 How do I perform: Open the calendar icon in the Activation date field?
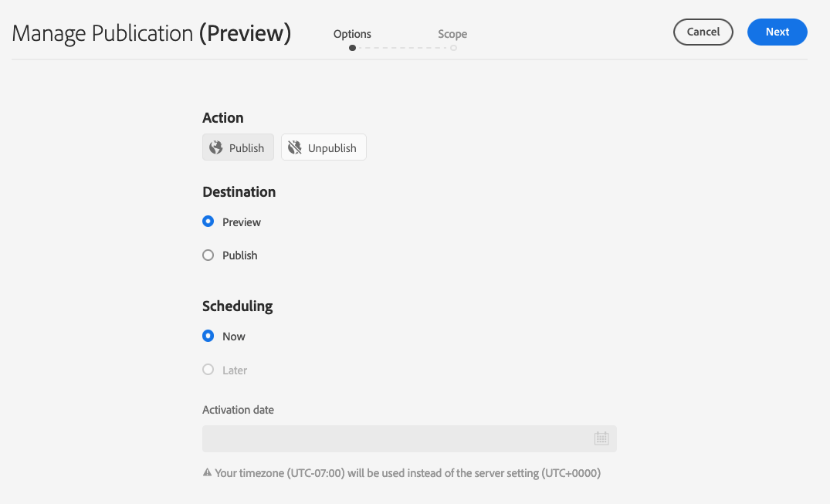tap(601, 438)
